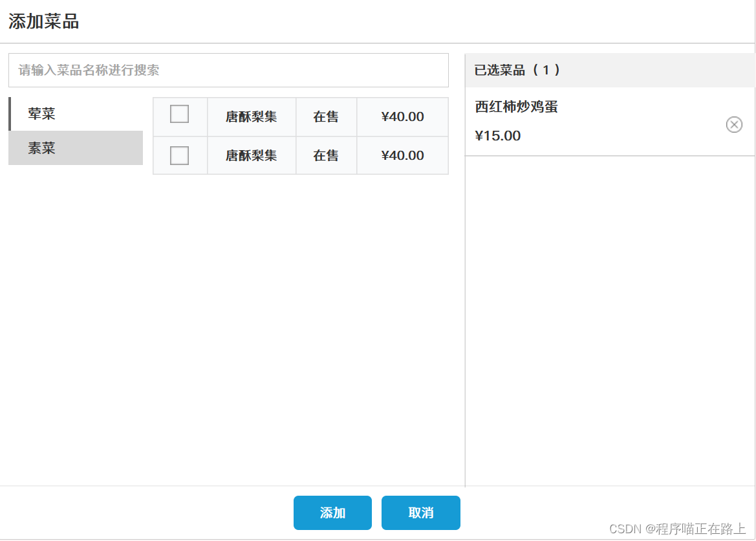This screenshot has width=756, height=541.
Task: Click the 添加菜品 dialog title
Action: point(43,21)
